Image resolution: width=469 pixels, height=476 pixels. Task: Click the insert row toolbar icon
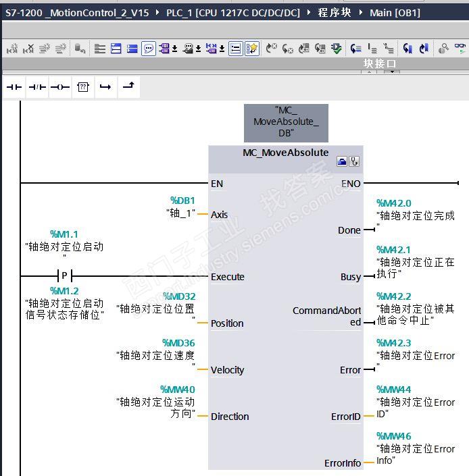(x=45, y=49)
